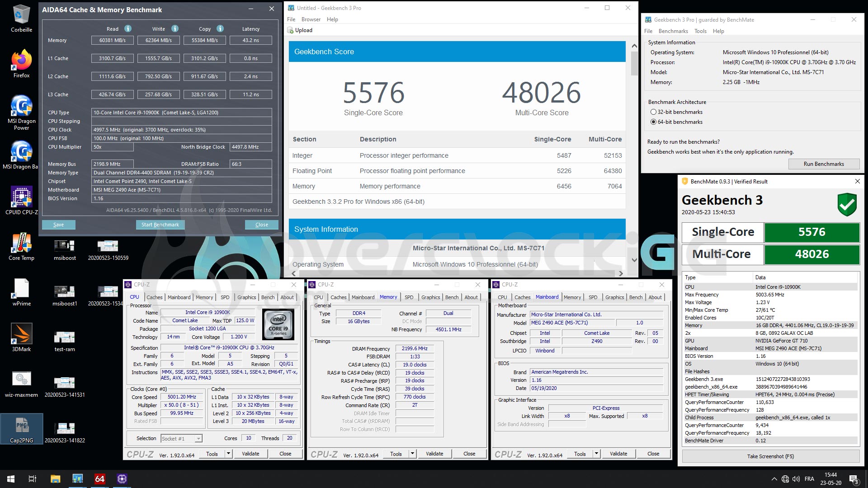Open the Corbeille recycle bin icon
This screenshot has width=868, height=488.
(21, 18)
